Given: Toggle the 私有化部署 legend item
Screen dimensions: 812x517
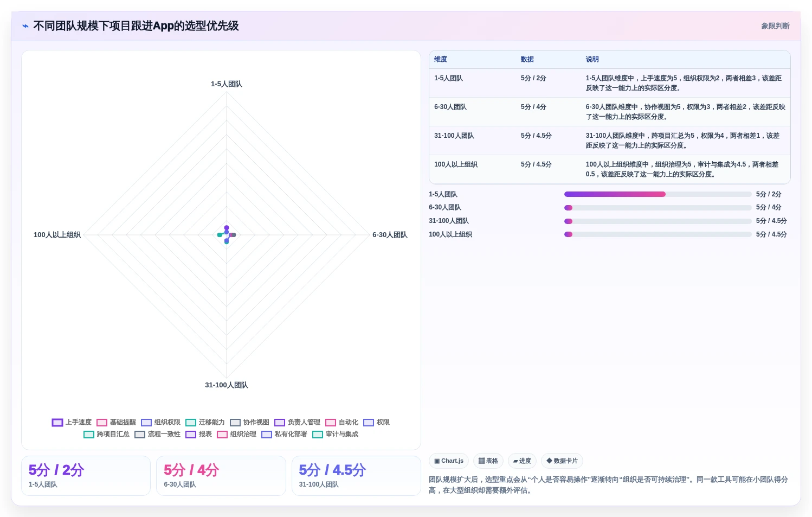Looking at the screenshot, I should [285, 434].
